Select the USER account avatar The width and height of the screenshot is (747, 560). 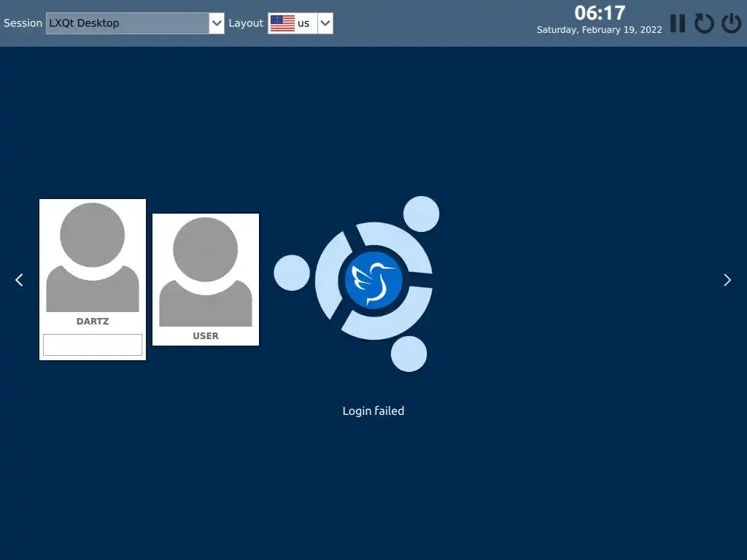[205, 272]
